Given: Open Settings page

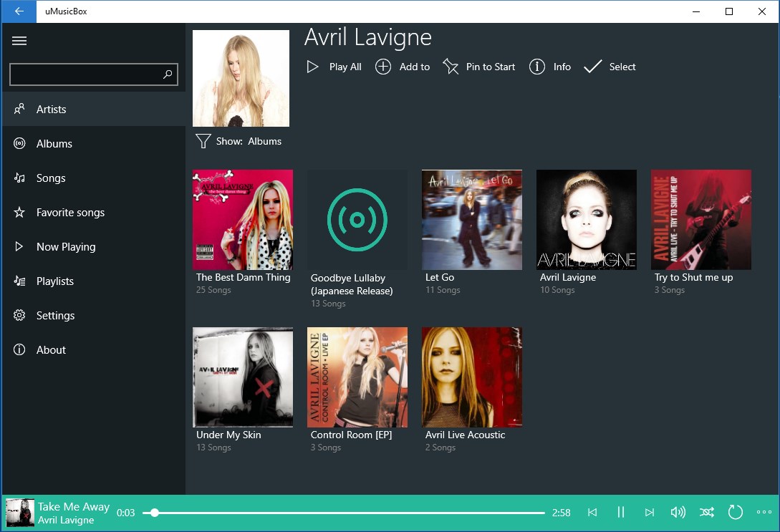Looking at the screenshot, I should pyautogui.click(x=94, y=315).
